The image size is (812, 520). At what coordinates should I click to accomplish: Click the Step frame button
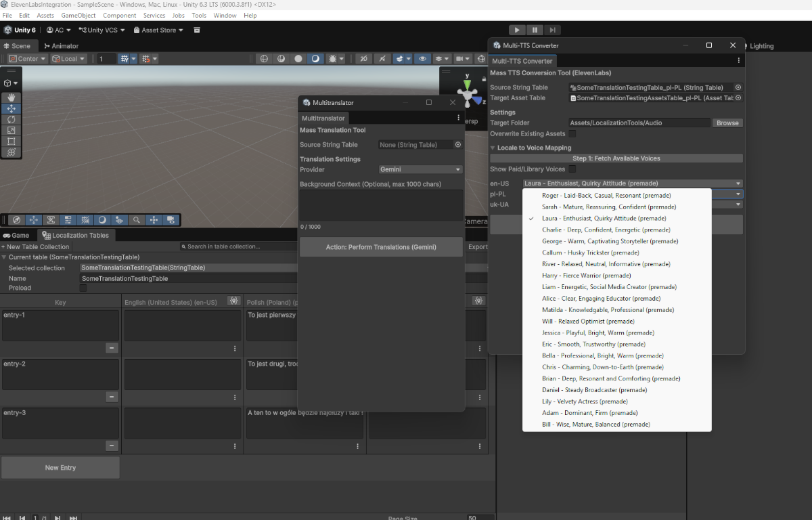(553, 30)
